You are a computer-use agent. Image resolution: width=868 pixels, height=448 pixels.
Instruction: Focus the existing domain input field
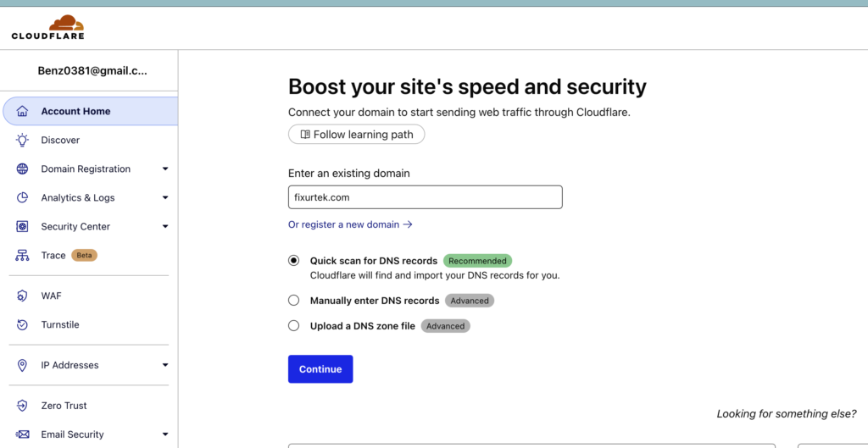[x=425, y=197]
